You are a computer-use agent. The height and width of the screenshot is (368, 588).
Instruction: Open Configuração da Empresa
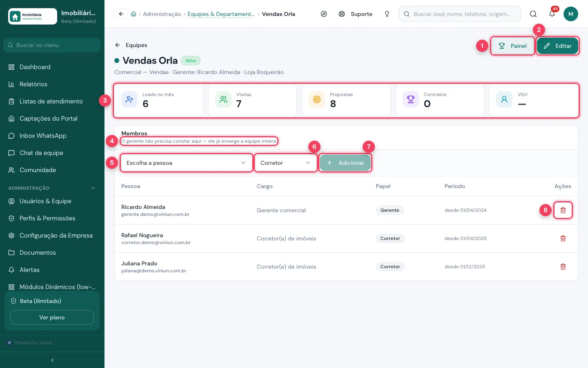click(52, 236)
